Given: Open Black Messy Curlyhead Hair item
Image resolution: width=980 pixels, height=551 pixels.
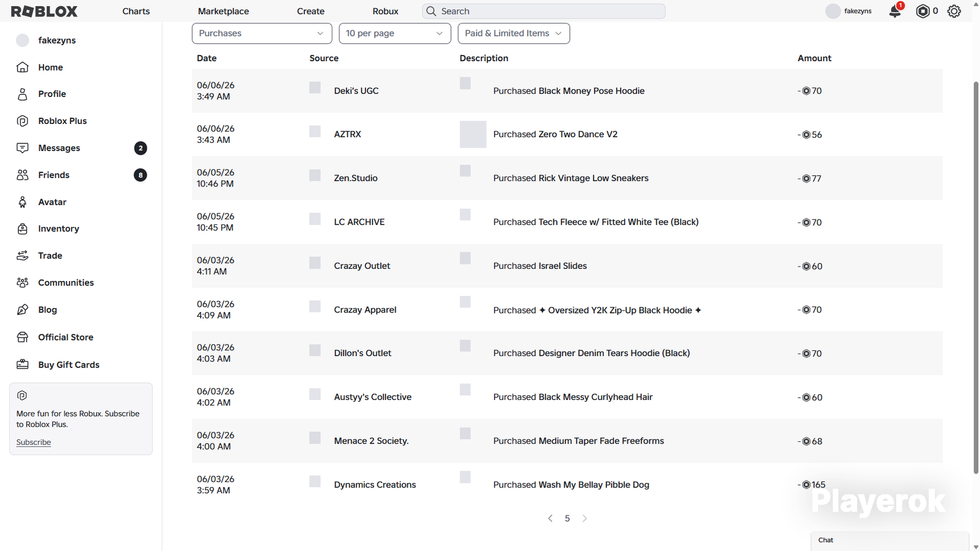Looking at the screenshot, I should (595, 397).
